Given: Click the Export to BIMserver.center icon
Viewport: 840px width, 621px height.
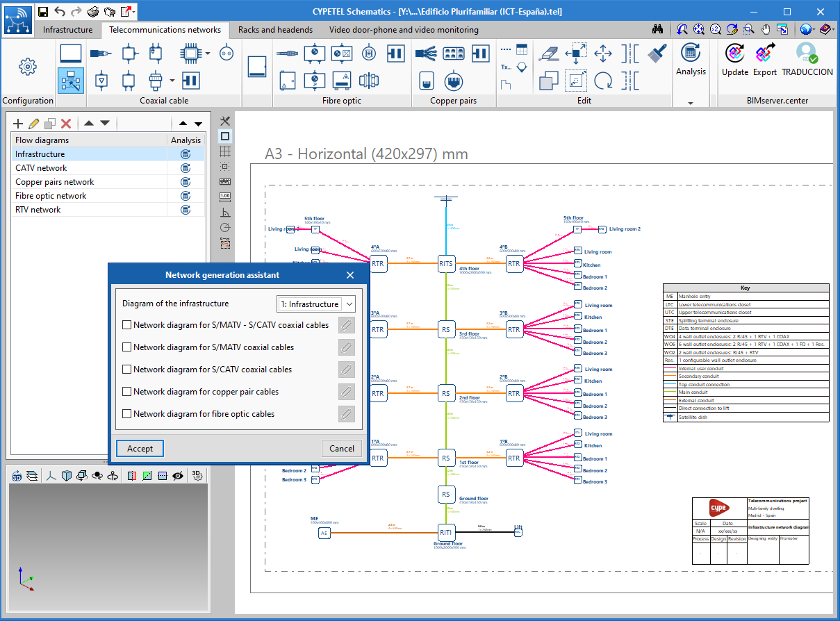Looking at the screenshot, I should (x=764, y=53).
